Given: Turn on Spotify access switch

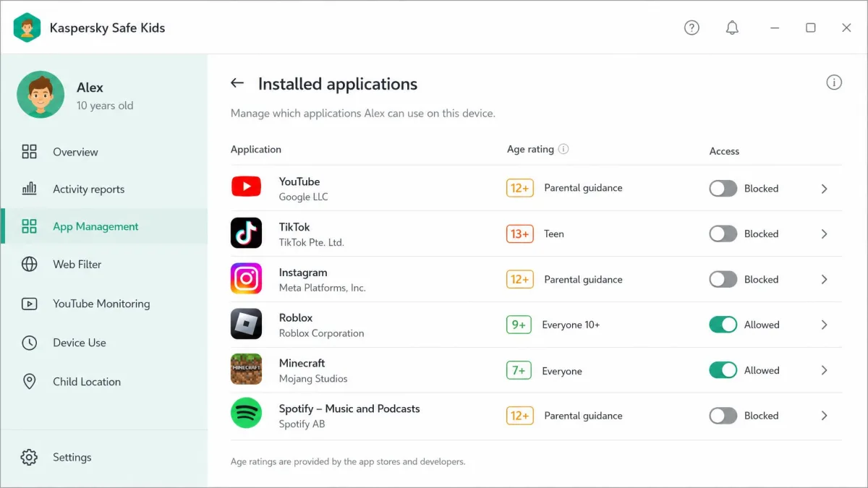Looking at the screenshot, I should (x=723, y=416).
